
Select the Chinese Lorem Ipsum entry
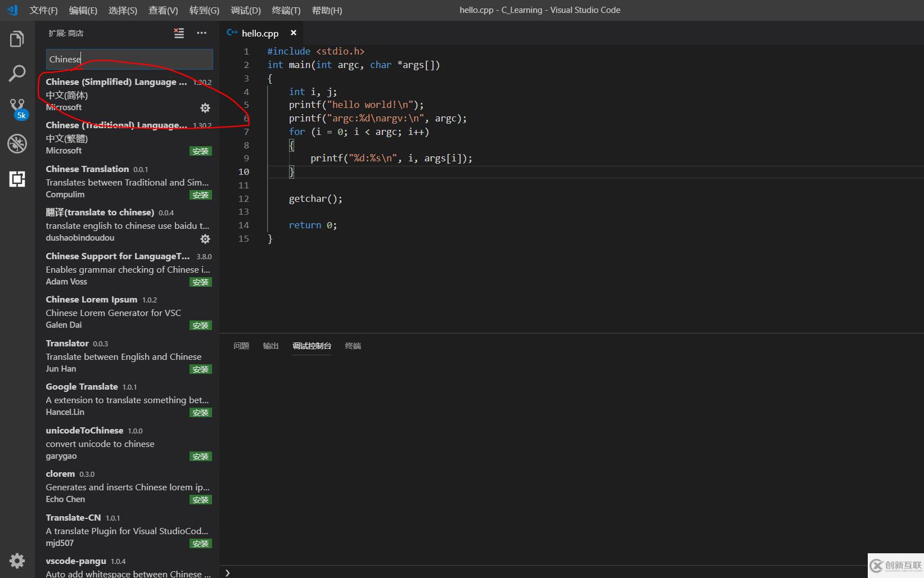[x=127, y=312]
